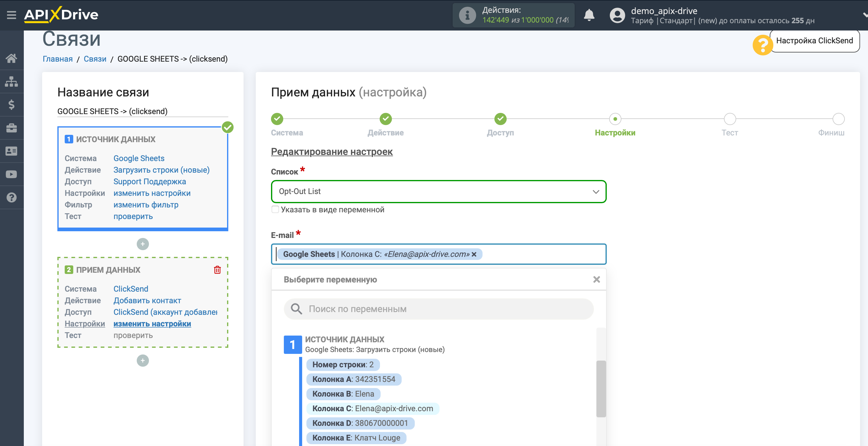Click source 'проверить' test link

[133, 216]
